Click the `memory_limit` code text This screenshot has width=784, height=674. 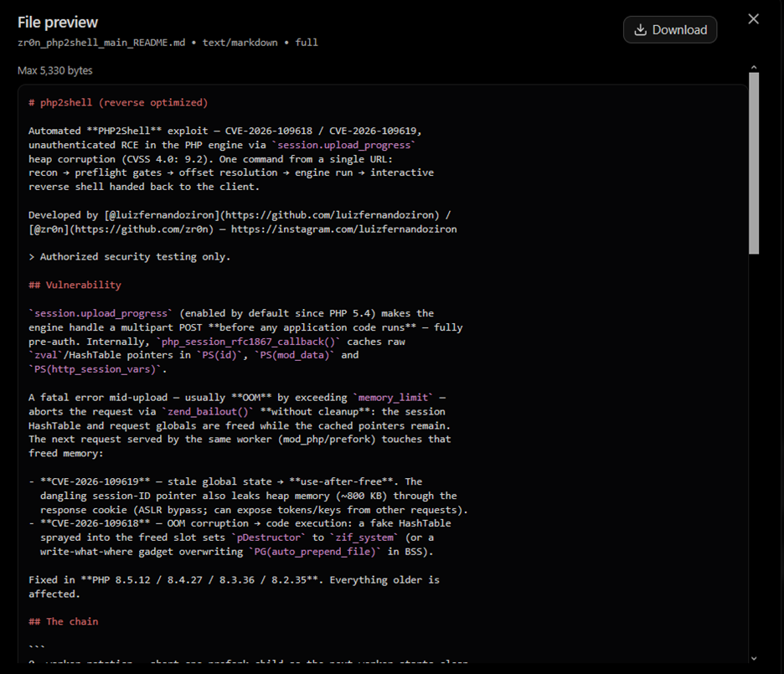coord(393,398)
